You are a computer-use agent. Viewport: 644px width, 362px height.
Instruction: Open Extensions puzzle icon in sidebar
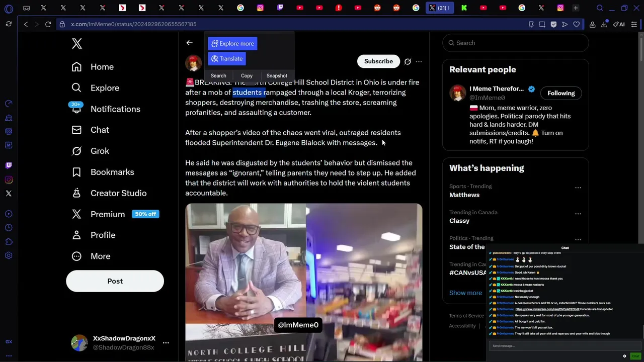[9, 242]
